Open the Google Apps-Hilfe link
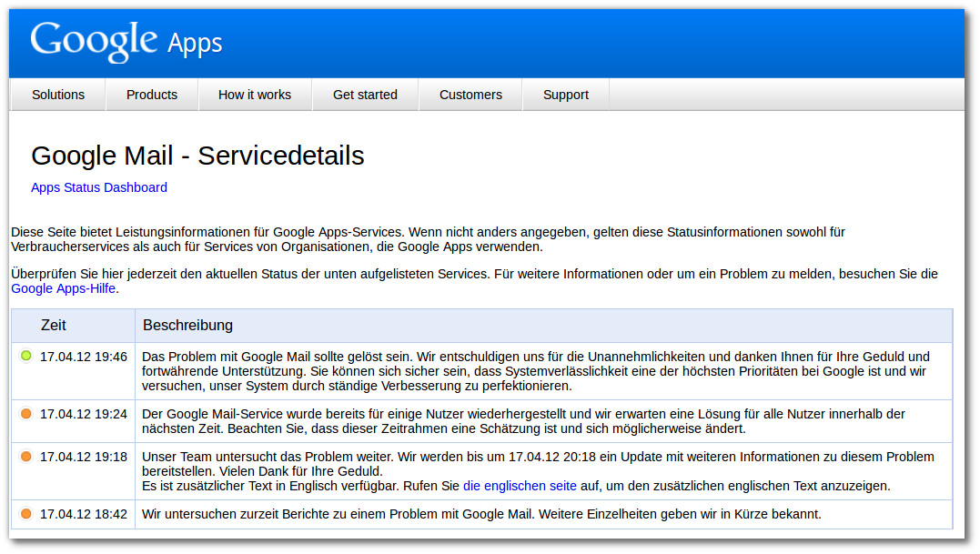The width and height of the screenshot is (980, 554). pos(63,288)
